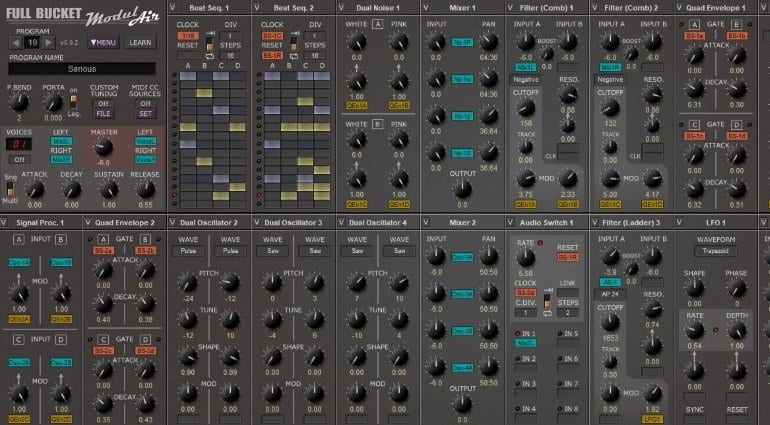Image resolution: width=770 pixels, height=425 pixels.
Task: Flip the Sng/Multi trigger switch
Action: pyautogui.click(x=9, y=189)
